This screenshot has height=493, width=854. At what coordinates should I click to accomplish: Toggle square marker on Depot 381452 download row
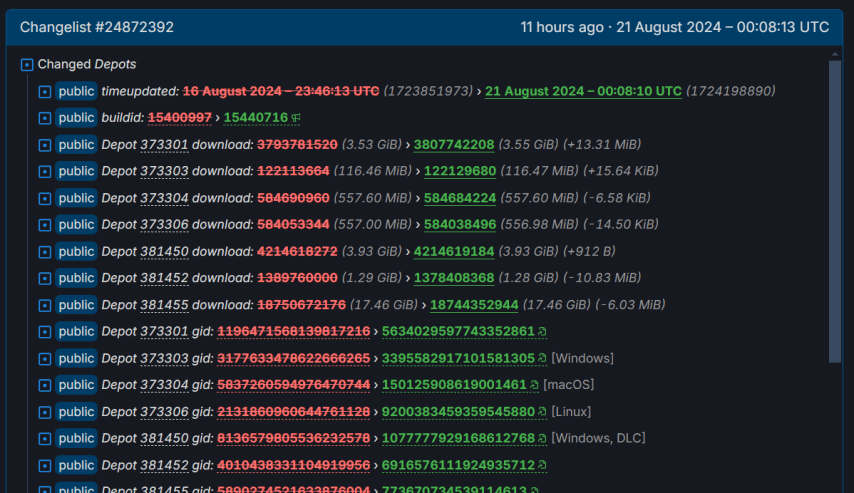[x=45, y=278]
